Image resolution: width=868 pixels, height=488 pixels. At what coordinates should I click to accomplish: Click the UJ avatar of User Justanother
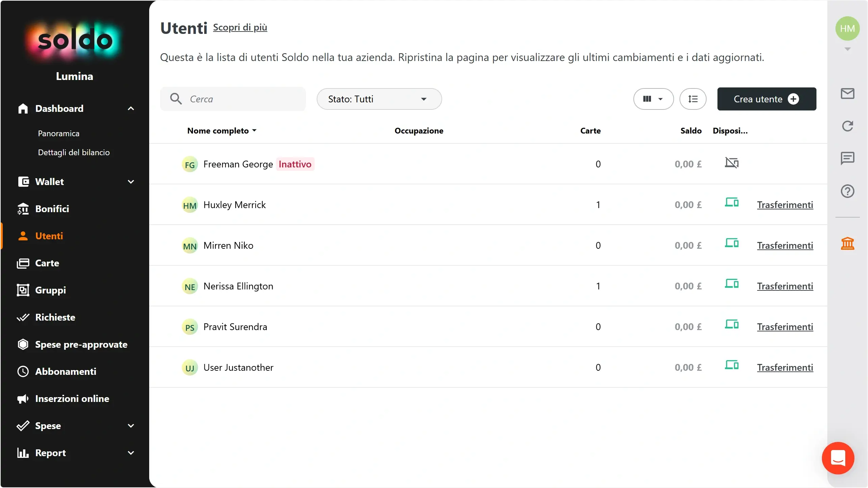190,367
